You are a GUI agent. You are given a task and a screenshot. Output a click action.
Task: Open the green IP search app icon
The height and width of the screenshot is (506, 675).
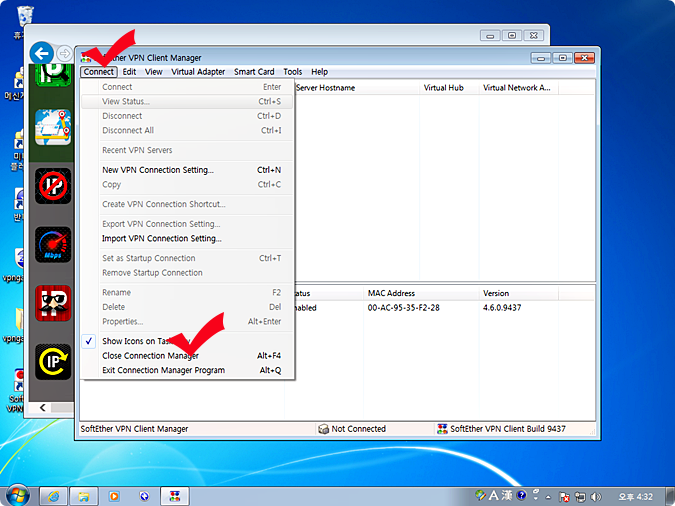pos(53,75)
